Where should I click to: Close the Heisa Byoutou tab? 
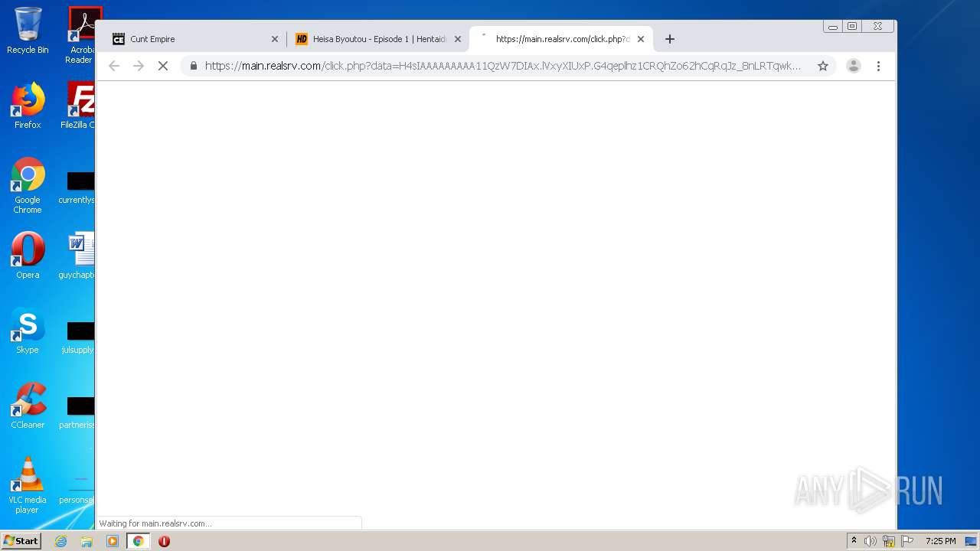(458, 39)
